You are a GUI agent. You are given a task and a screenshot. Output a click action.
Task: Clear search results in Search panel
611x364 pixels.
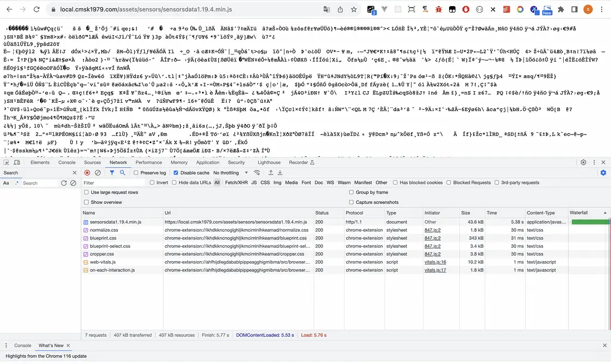click(73, 183)
